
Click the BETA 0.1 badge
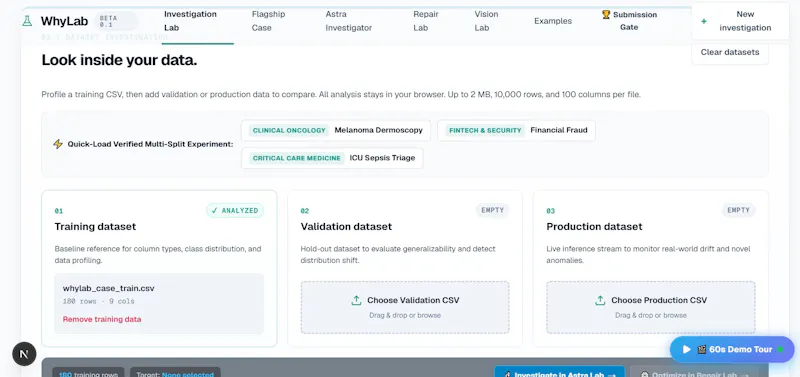tap(116, 21)
